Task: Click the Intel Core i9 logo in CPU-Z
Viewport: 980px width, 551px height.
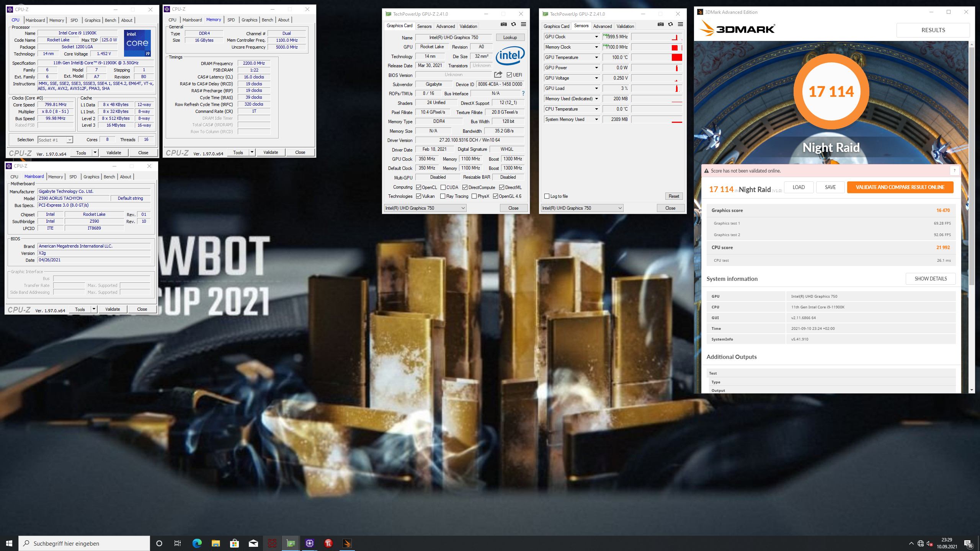Action: (137, 43)
